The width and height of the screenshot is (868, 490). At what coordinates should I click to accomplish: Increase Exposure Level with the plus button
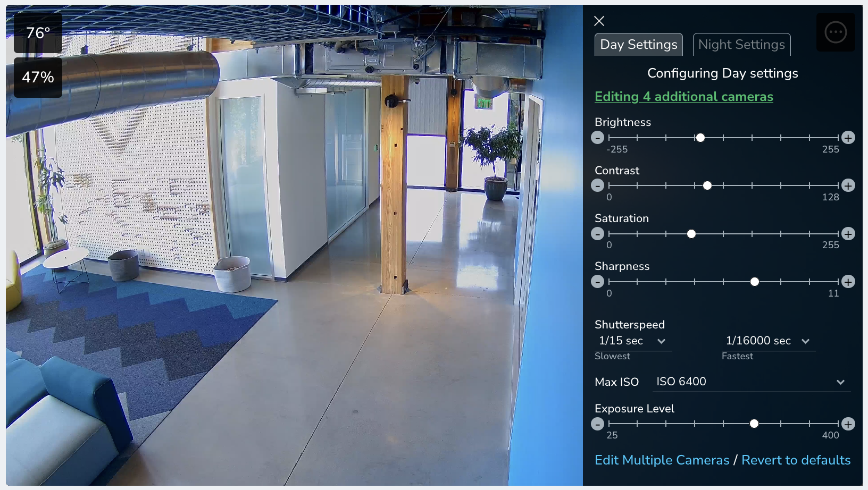point(848,424)
